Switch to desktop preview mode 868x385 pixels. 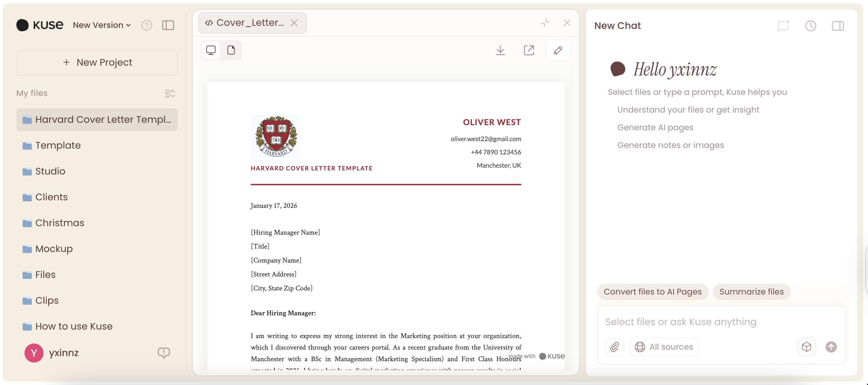211,50
